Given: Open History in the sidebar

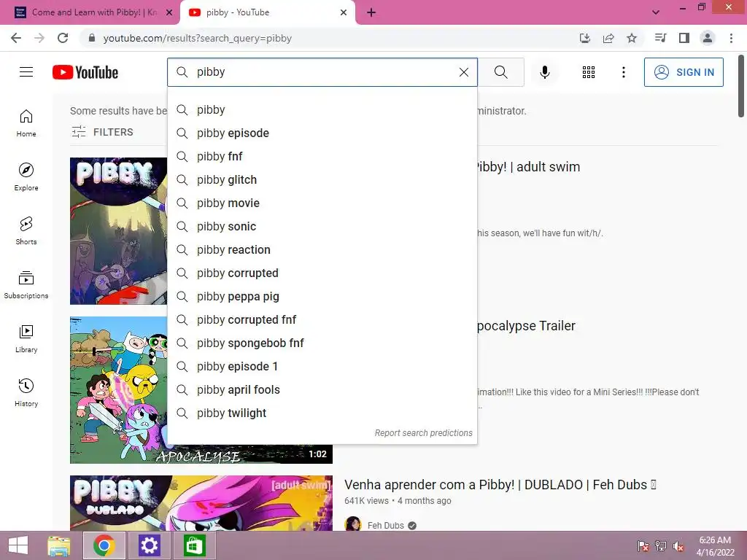Looking at the screenshot, I should [26, 392].
